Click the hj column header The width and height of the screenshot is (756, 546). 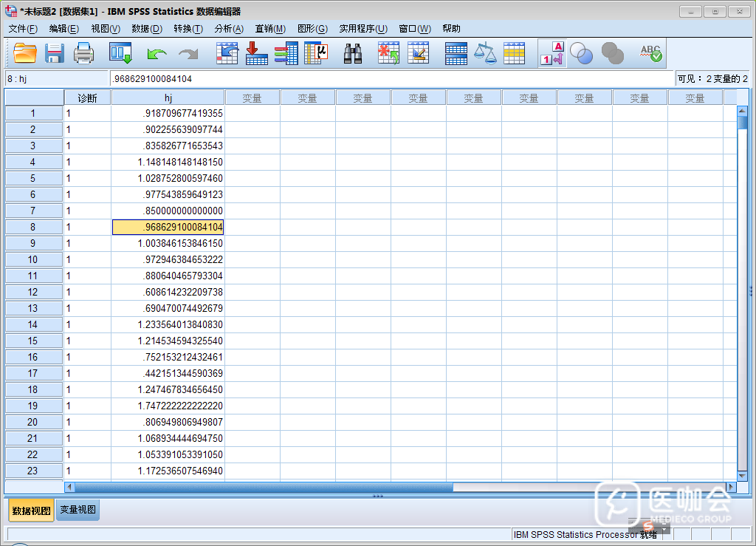[168, 98]
